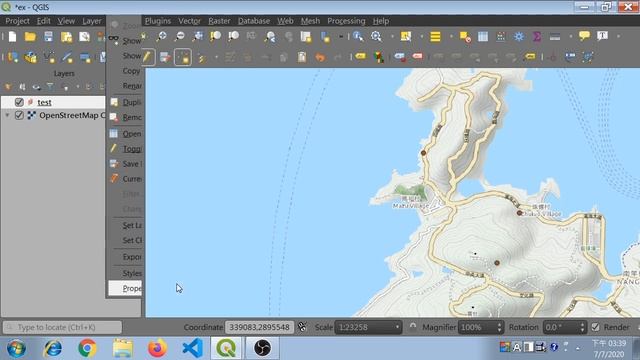Create a new project with the blank page icon
Viewport: 640px width, 360px height.
click(x=13, y=37)
